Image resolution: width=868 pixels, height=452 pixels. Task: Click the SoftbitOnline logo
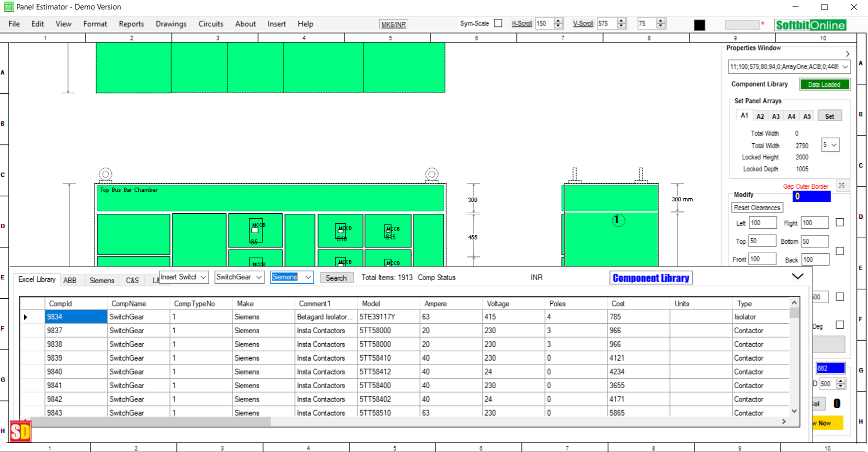(x=810, y=25)
